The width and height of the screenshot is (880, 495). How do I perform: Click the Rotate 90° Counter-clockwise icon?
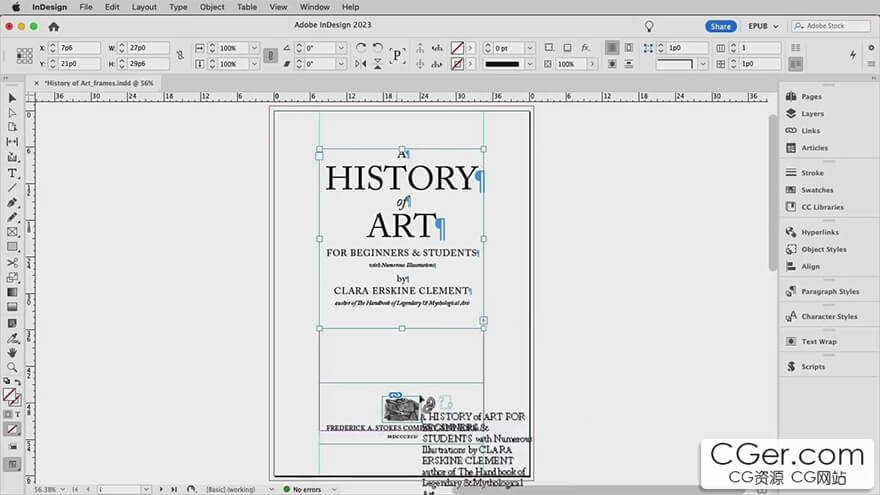378,48
